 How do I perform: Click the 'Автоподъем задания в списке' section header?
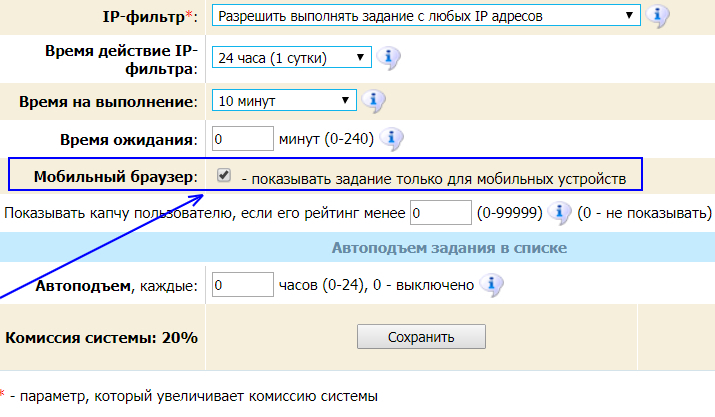point(449,247)
